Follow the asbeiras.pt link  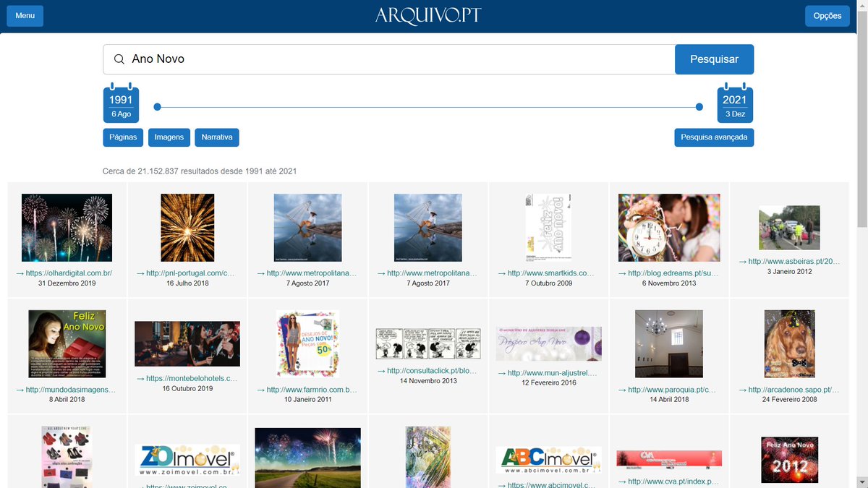coord(789,262)
